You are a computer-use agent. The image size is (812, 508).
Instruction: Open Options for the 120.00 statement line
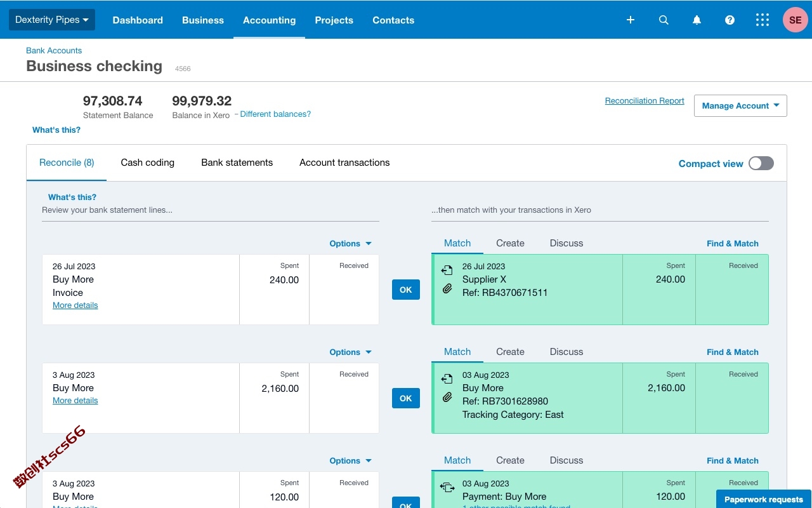tap(350, 460)
